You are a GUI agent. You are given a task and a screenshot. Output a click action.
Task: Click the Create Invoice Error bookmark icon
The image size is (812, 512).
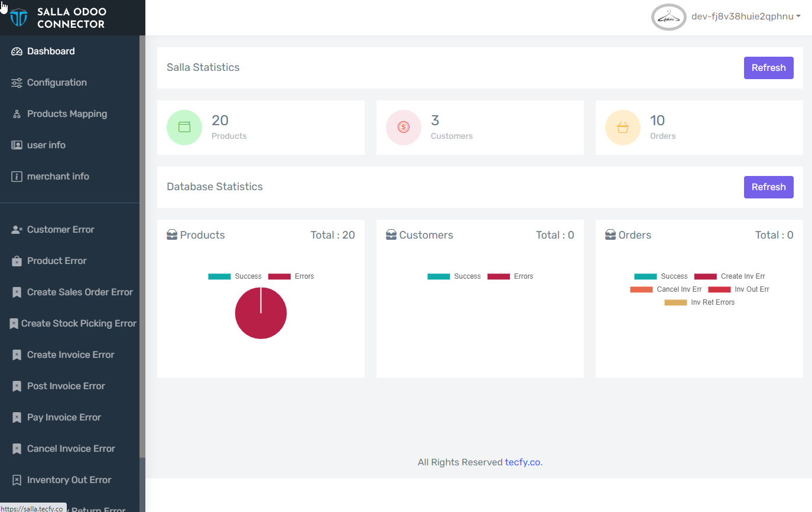(x=17, y=355)
